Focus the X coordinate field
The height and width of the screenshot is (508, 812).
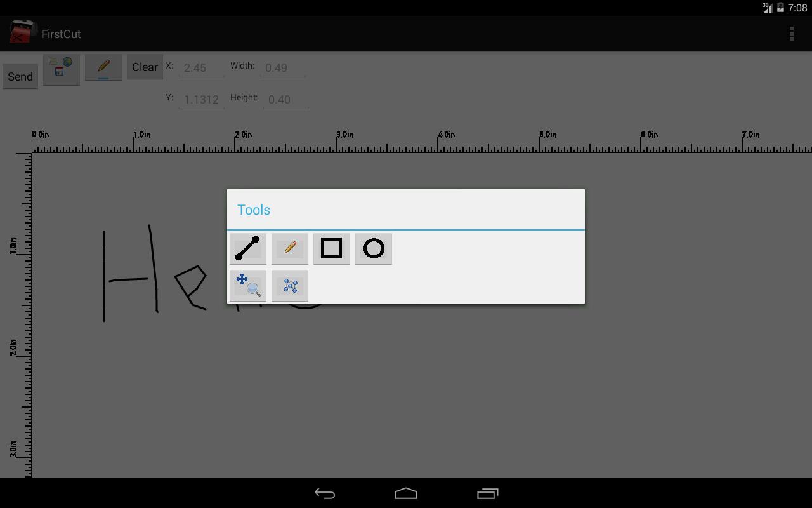(201, 68)
